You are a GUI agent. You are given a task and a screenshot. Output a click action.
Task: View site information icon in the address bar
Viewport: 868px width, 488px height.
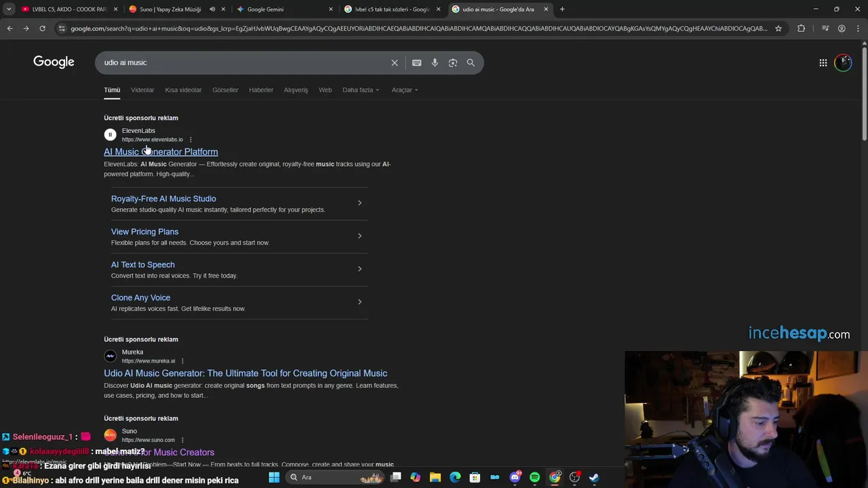click(x=62, y=28)
